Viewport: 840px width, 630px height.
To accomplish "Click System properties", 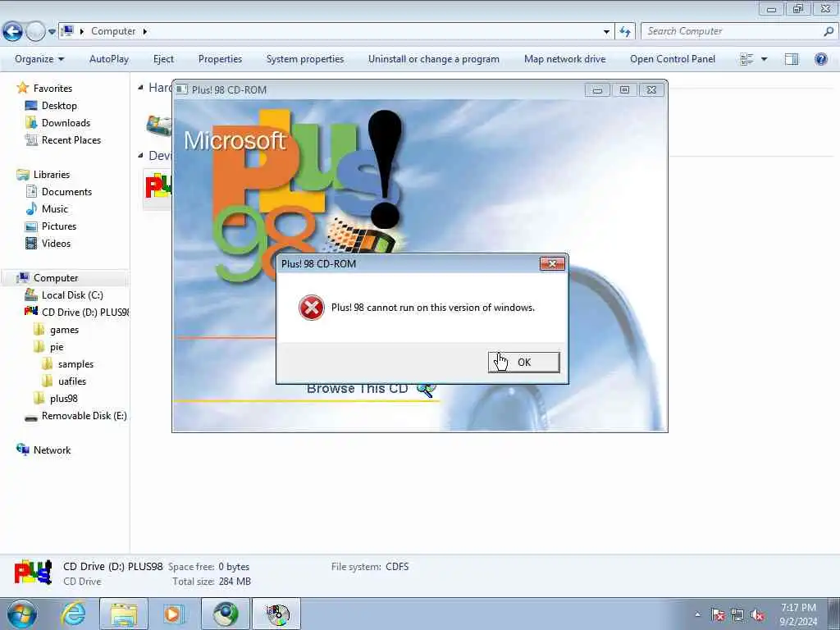I will [x=305, y=59].
